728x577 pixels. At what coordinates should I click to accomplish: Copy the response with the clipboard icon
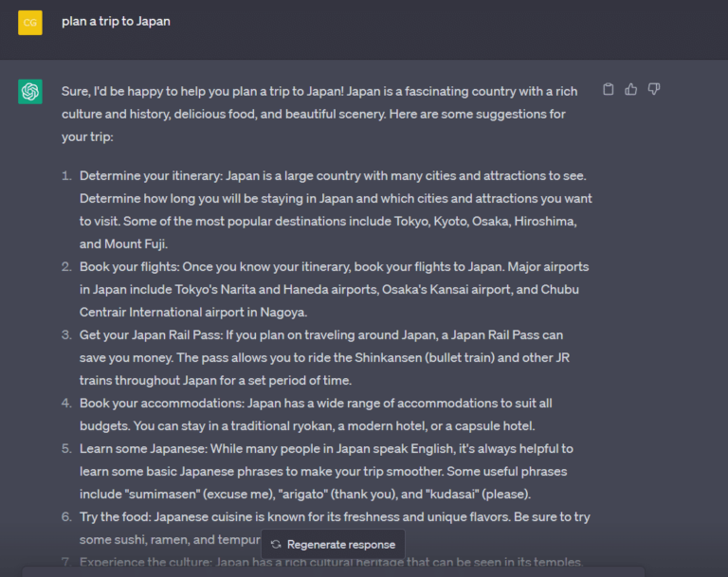tap(609, 89)
